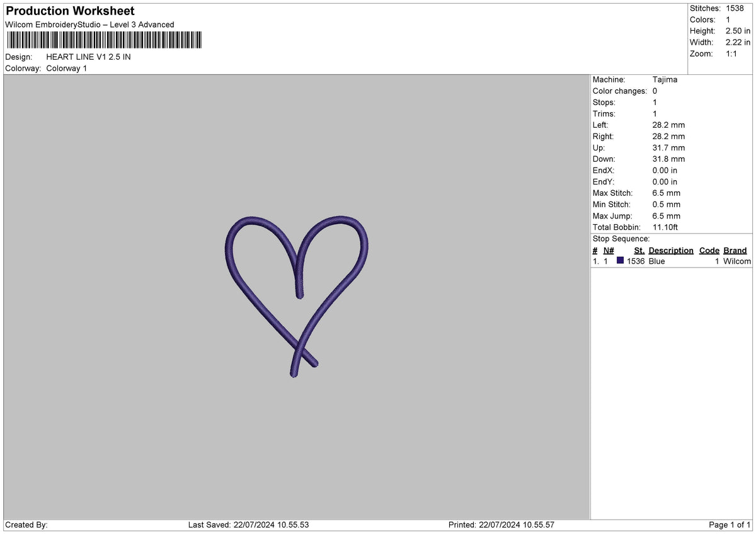Select the Blue thread description
The height and width of the screenshot is (534, 756).
coord(656,261)
